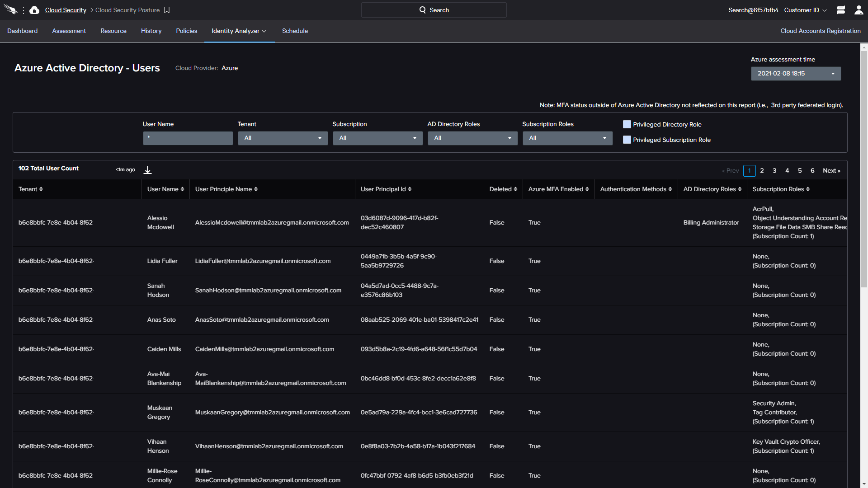Click the Vihaan Henson user name
The height and width of the screenshot is (488, 868).
[158, 446]
